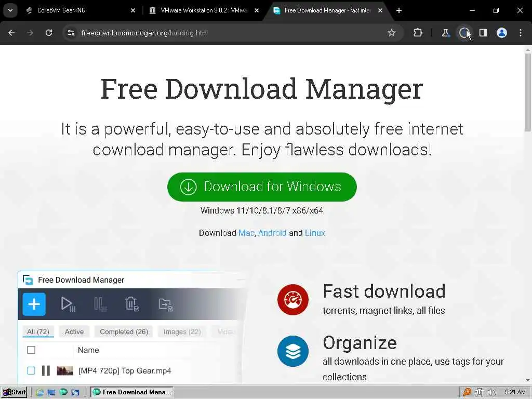The width and height of the screenshot is (532, 399).
Task: Click the Free Download Manager logo in screenshot
Action: coord(28,280)
